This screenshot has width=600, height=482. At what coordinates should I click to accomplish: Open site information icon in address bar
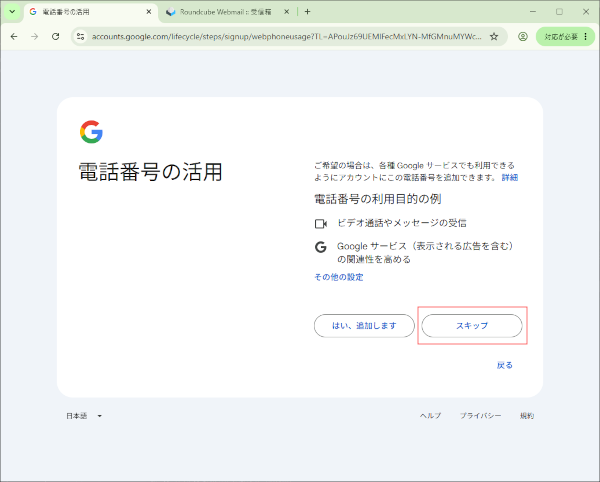80,37
